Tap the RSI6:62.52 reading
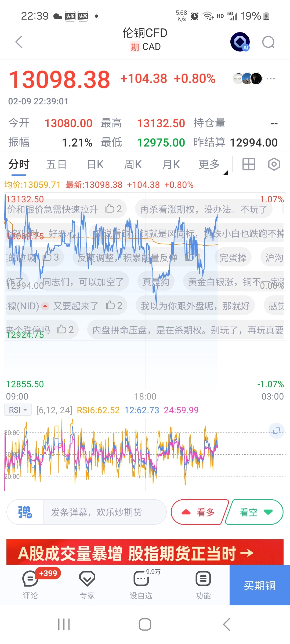The height and width of the screenshot is (644, 290). (98, 410)
